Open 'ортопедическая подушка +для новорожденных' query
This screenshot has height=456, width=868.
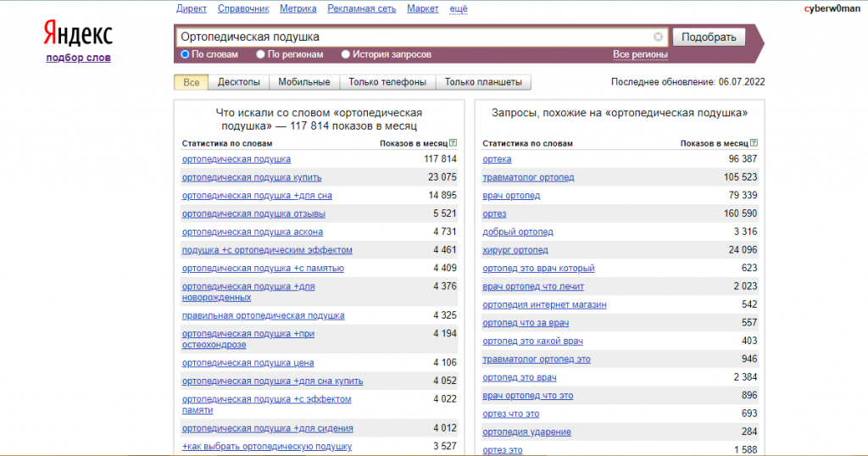click(x=248, y=292)
